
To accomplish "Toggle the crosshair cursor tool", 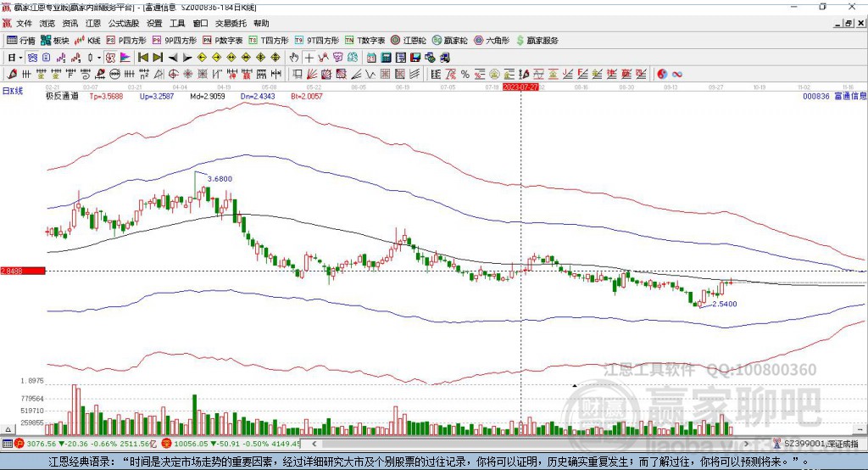I will tap(309, 58).
